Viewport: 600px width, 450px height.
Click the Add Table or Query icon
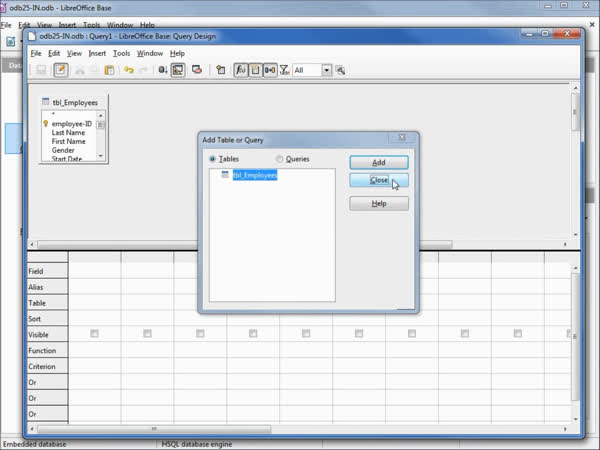220,70
